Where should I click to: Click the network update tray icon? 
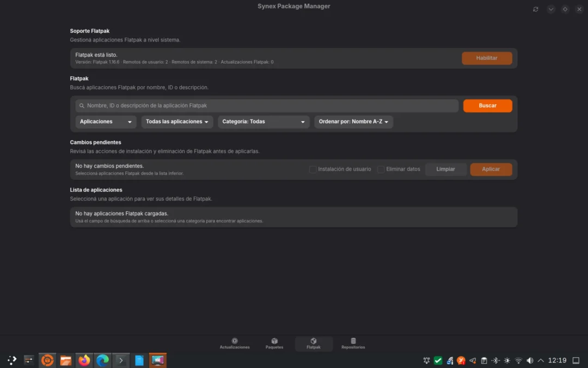[x=450, y=360]
